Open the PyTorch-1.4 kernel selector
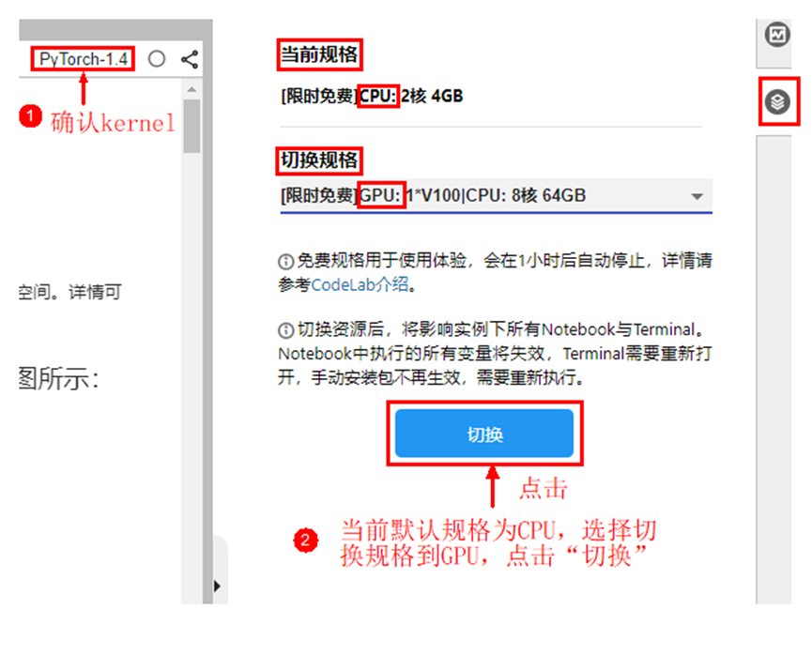This screenshot has height=655, width=812. [x=83, y=59]
